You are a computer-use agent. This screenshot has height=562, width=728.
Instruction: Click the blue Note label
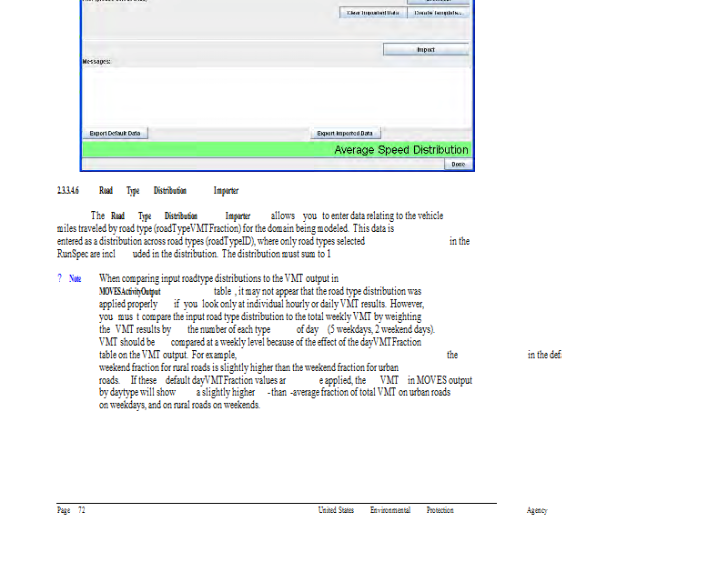75,278
